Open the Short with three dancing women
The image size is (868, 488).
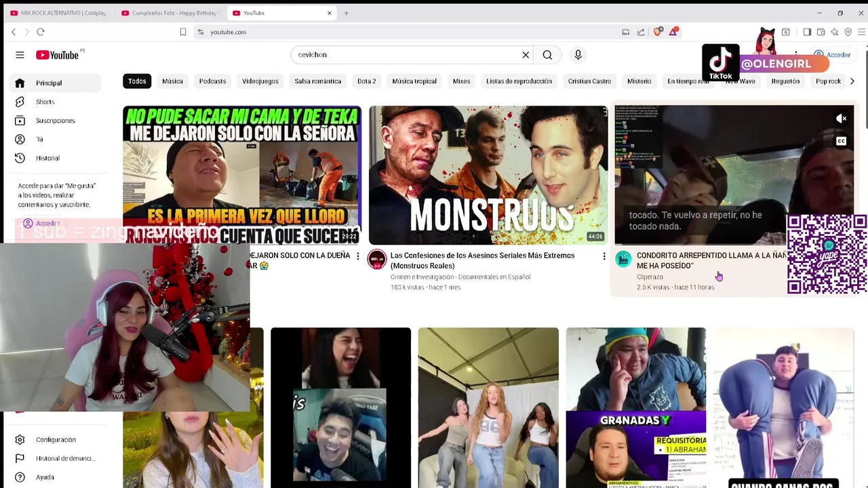pyautogui.click(x=488, y=407)
